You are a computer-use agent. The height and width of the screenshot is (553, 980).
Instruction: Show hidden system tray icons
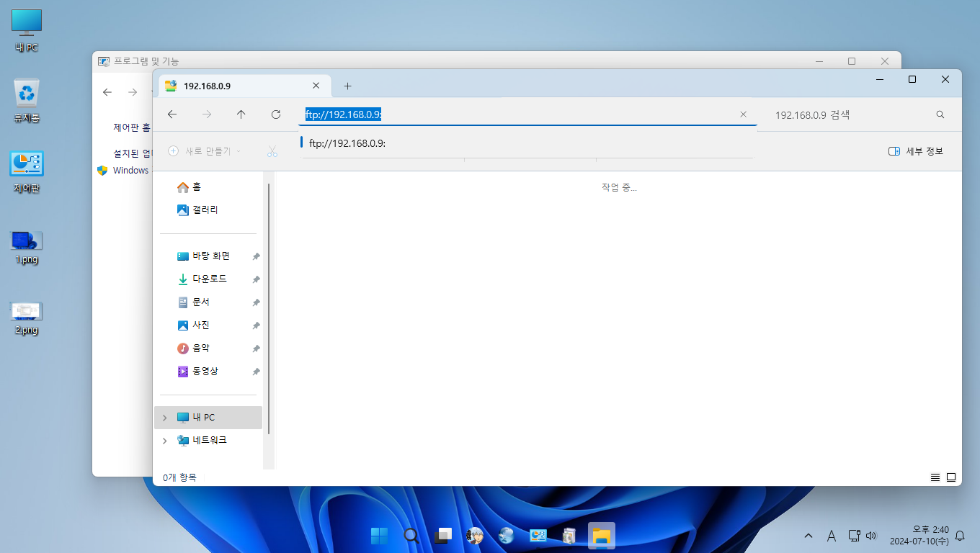pos(808,536)
